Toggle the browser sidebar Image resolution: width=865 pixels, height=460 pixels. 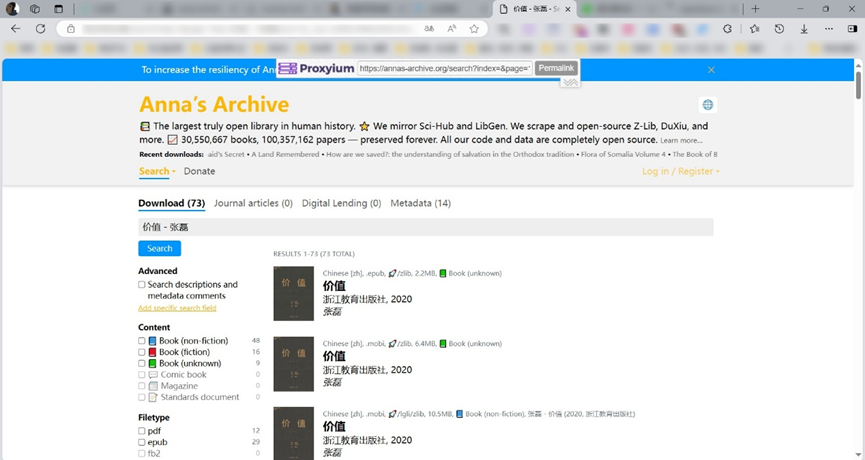pos(852,29)
